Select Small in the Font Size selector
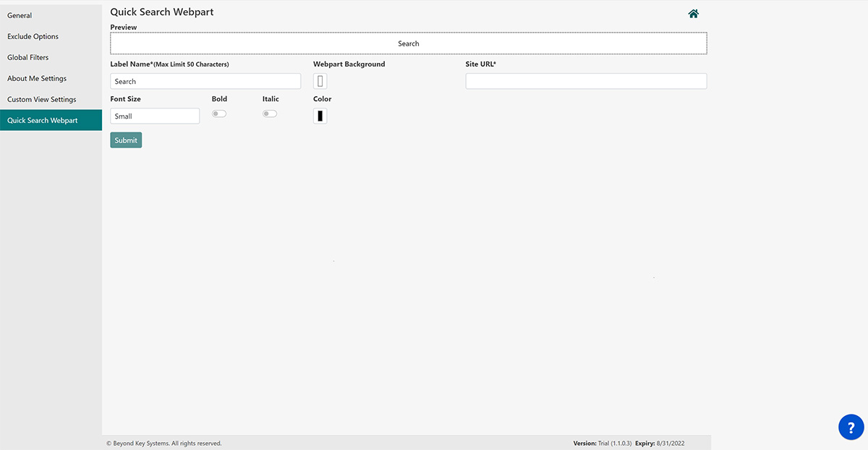The image size is (868, 450). 155,116
